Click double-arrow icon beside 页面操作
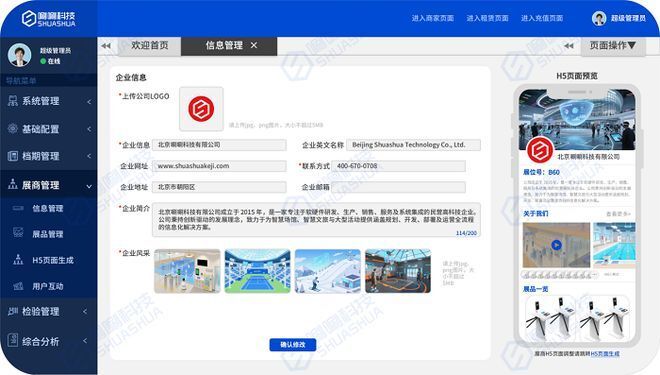The height and width of the screenshot is (375, 660). click(569, 46)
